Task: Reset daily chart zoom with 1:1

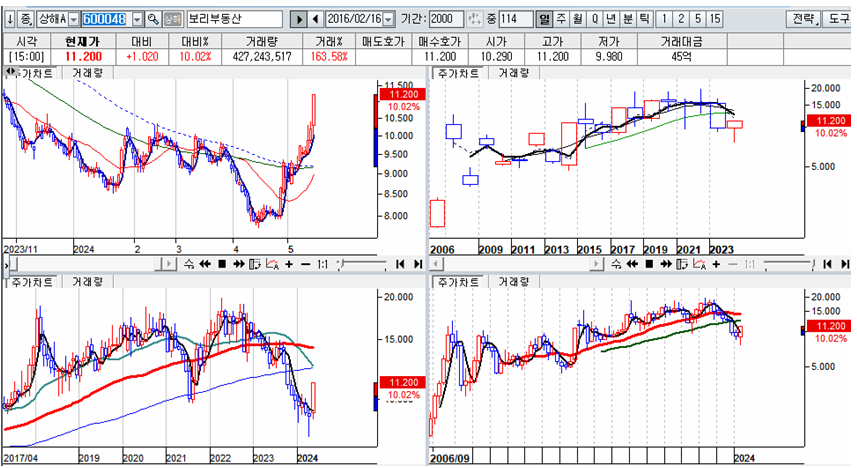Action: pos(322,264)
